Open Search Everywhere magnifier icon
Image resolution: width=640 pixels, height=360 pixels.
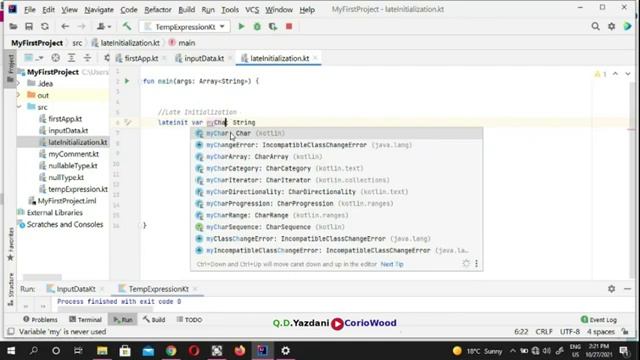(596, 27)
